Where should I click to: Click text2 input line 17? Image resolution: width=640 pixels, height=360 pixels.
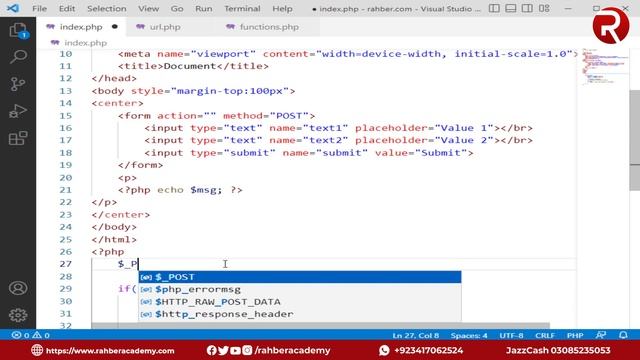click(x=338, y=140)
